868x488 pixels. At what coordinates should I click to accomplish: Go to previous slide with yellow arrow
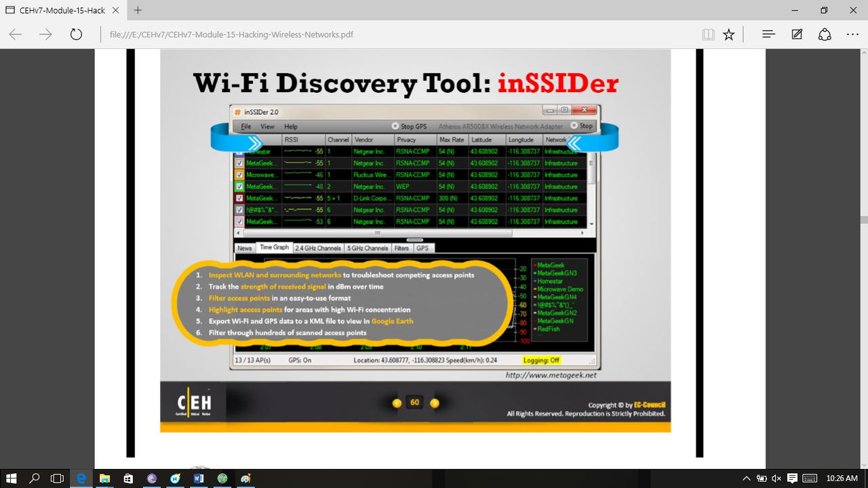pyautogui.click(x=397, y=403)
